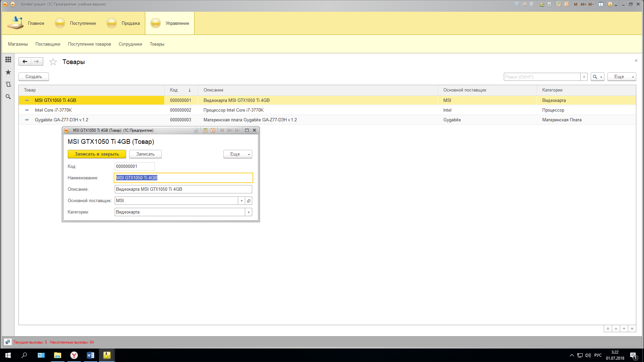Open history icon in left sidebar
This screenshot has height=362, width=644.
pyautogui.click(x=8, y=84)
